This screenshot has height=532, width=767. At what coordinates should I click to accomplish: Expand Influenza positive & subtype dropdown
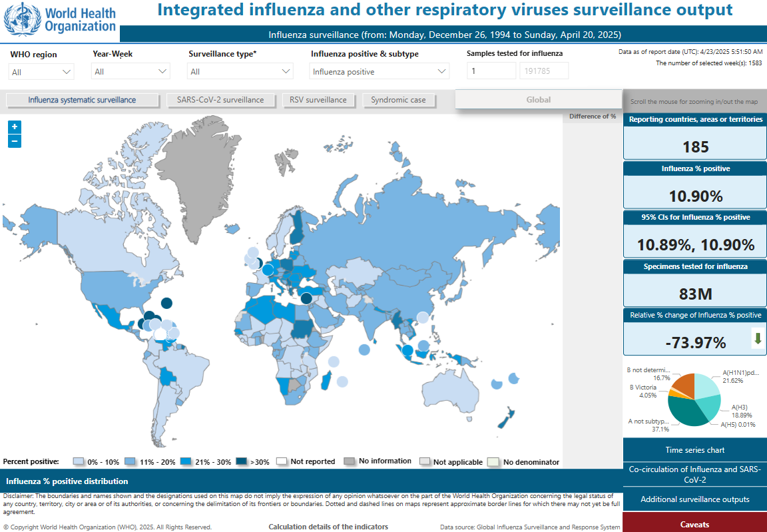pyautogui.click(x=380, y=72)
